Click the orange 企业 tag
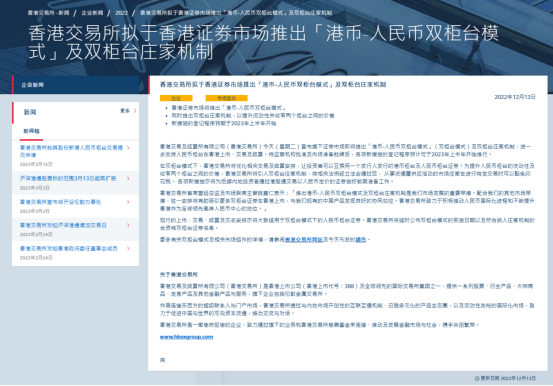553x386 pixels. pos(176,98)
